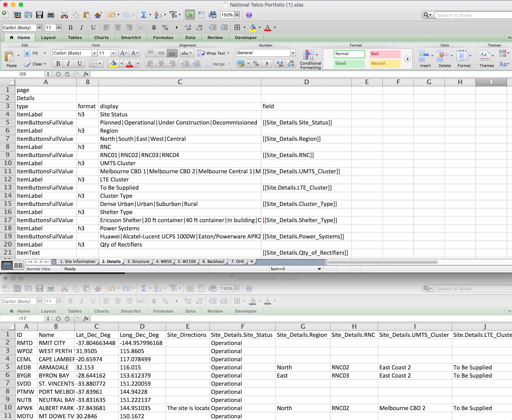Toggle Bold in ribbon Font group
The image size is (512, 420).
(58, 63)
